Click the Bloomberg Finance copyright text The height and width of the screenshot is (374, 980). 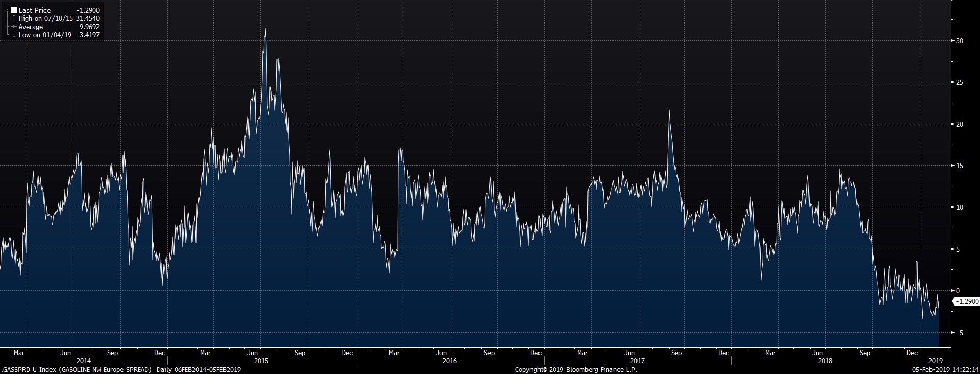[576, 369]
